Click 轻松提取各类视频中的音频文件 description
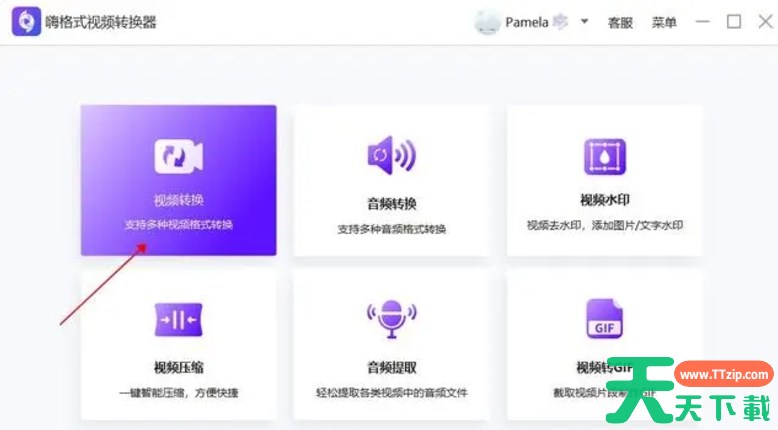The image size is (778, 430). 391,393
